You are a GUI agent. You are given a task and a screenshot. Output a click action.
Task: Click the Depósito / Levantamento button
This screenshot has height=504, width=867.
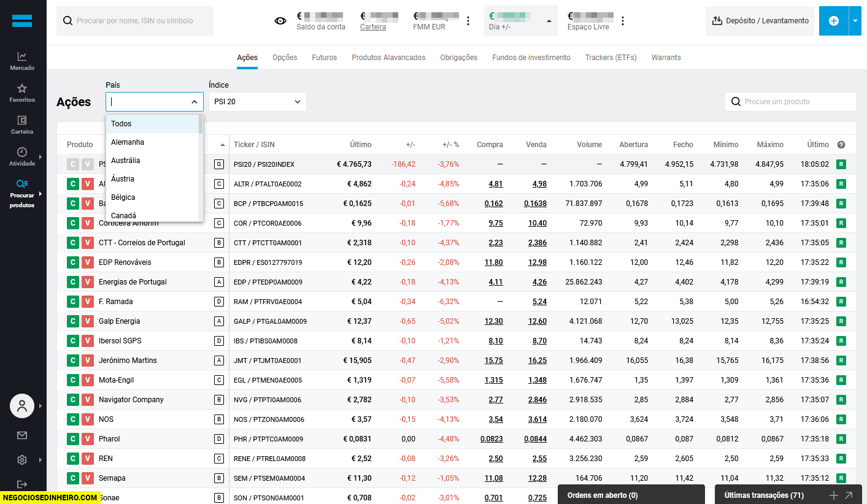(x=760, y=21)
